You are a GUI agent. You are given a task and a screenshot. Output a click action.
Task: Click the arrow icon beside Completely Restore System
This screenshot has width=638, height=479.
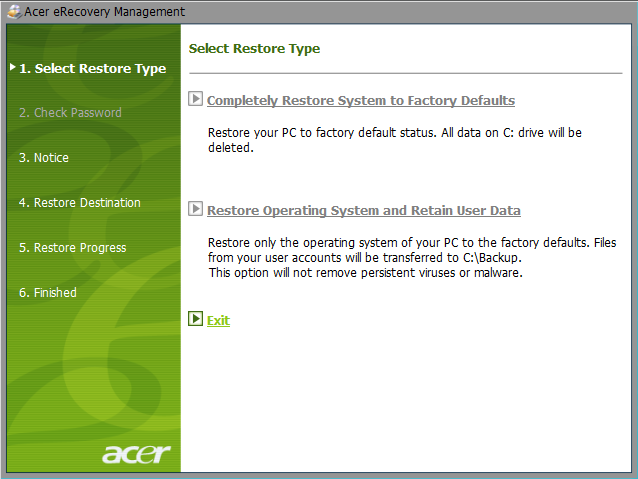tap(195, 99)
